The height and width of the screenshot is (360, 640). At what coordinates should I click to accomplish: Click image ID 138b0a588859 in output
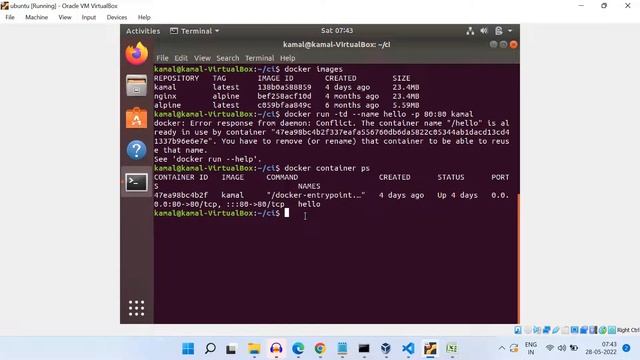point(284,87)
